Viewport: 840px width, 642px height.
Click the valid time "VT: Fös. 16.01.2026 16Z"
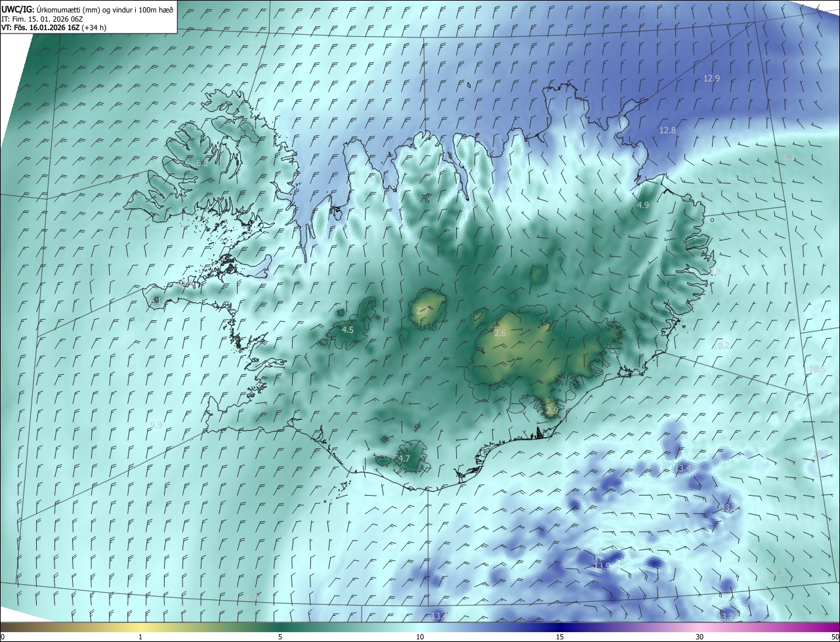[x=40, y=28]
